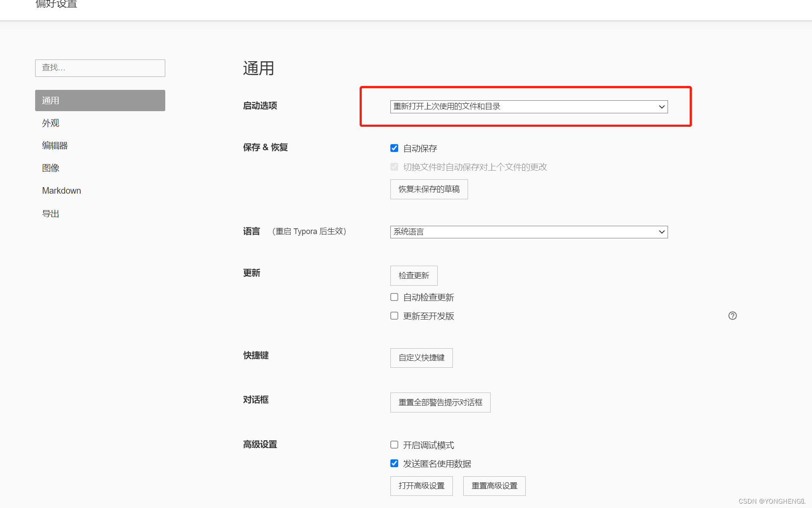Click the help question mark icon
The height and width of the screenshot is (508, 812).
[x=732, y=316]
